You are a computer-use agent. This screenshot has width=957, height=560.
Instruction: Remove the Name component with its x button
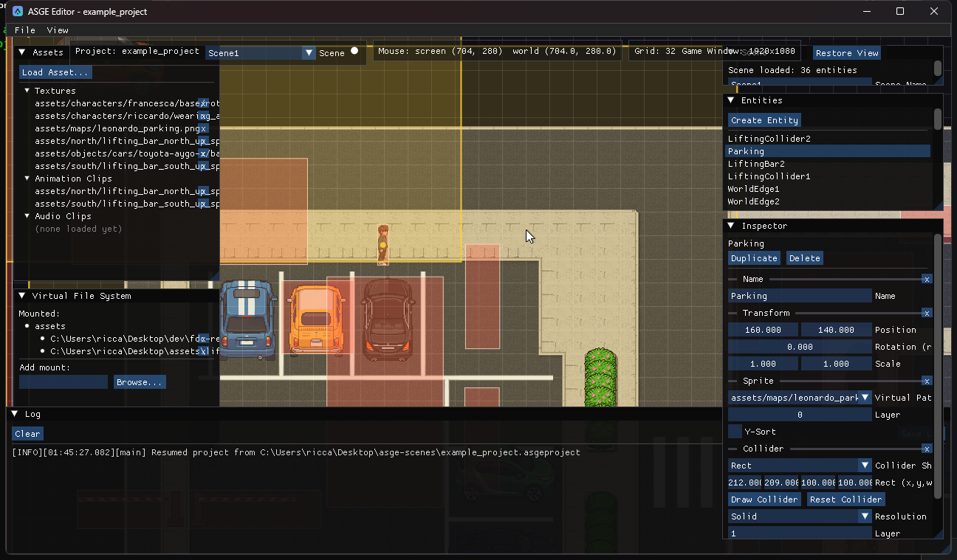point(927,279)
